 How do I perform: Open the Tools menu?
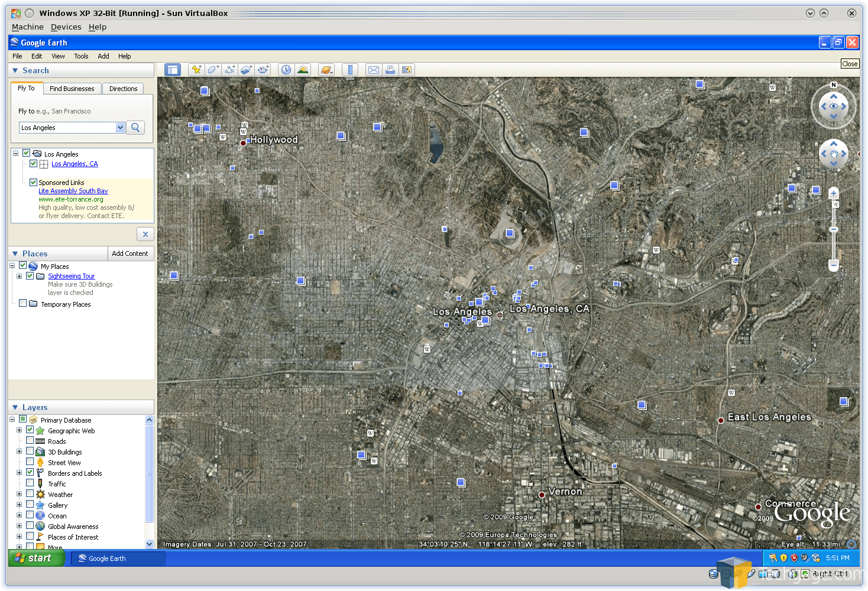[x=81, y=56]
